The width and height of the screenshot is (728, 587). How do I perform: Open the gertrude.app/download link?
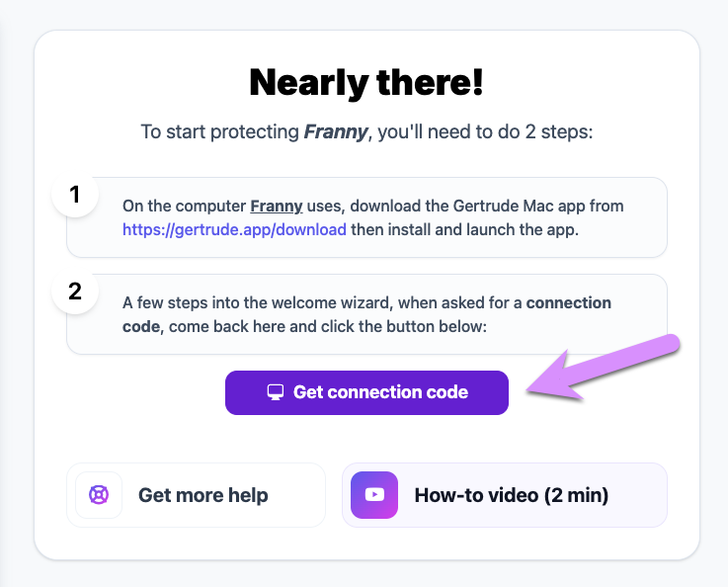pos(234,229)
